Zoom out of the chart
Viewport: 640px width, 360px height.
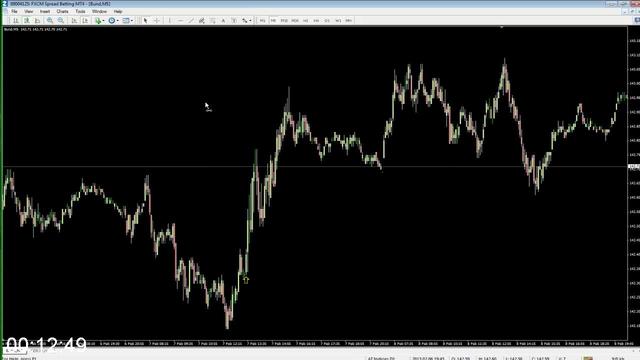[61, 20]
